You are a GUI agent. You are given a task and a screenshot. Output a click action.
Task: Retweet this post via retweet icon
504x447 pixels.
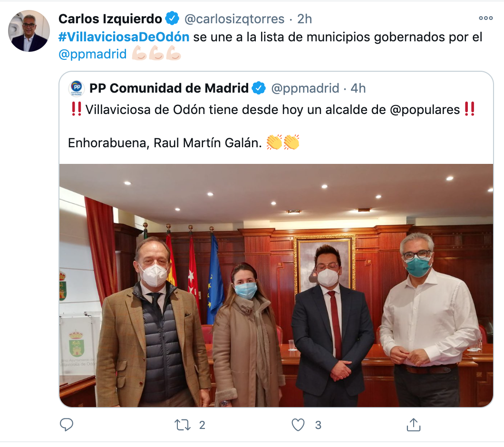(183, 425)
